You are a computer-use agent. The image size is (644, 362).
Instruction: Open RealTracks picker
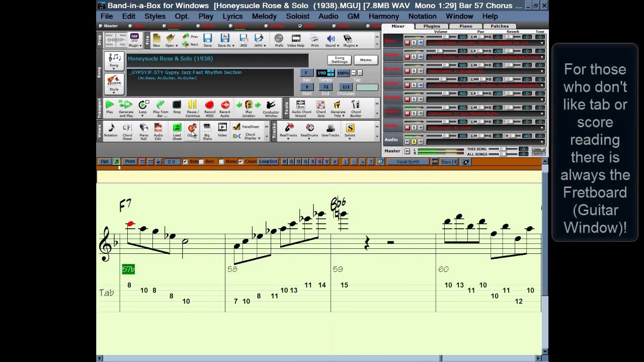289,130
